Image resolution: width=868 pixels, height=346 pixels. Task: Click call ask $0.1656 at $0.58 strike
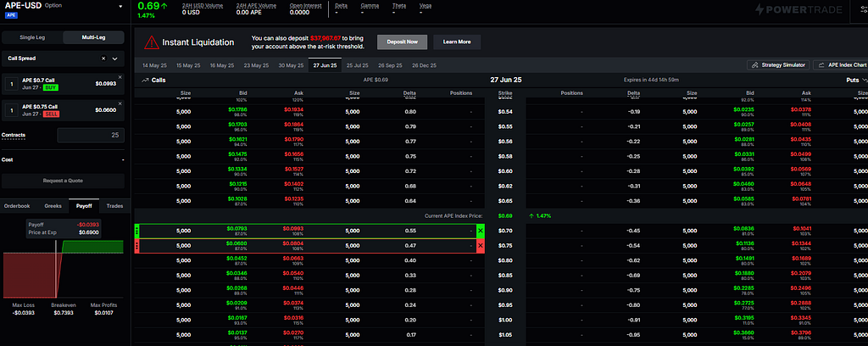point(294,154)
